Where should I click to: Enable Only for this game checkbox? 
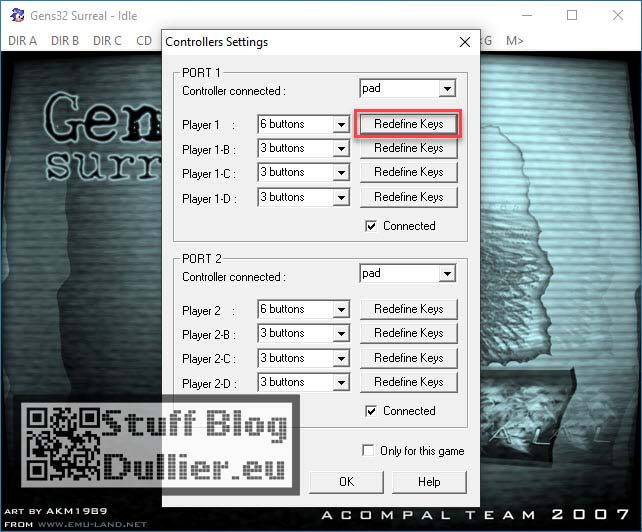(x=369, y=451)
